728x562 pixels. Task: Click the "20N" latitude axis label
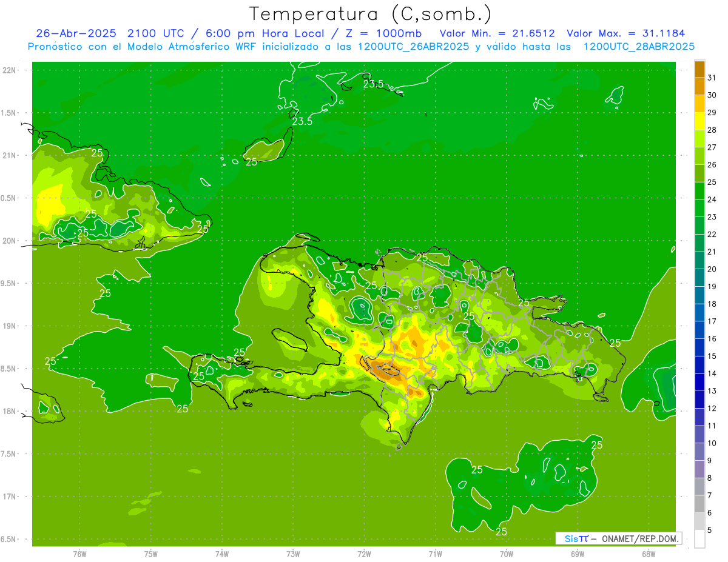point(10,241)
